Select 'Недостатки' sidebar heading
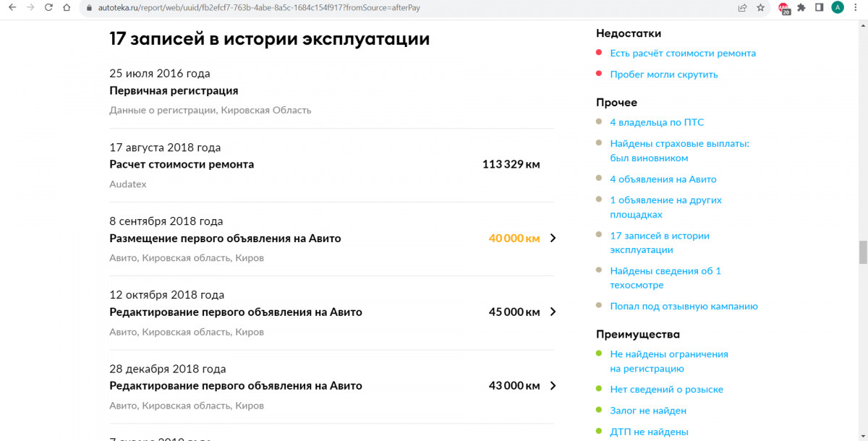This screenshot has width=868, height=441. 629,33
